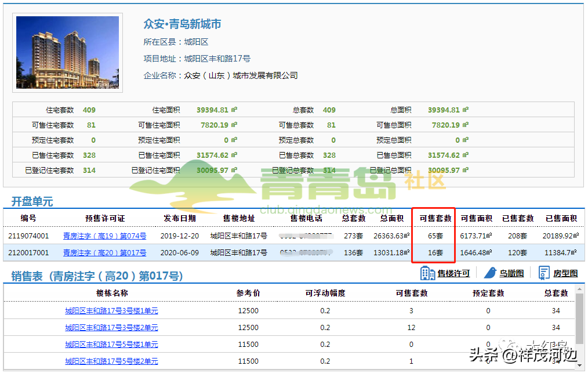Image resolution: width=588 pixels, height=373 pixels.
Task: Click 12500 price in 3号楼2单元 row
Action: [x=248, y=328]
